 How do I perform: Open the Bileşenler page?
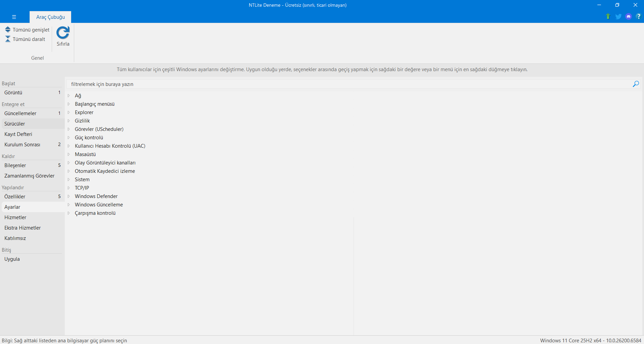click(x=33, y=165)
